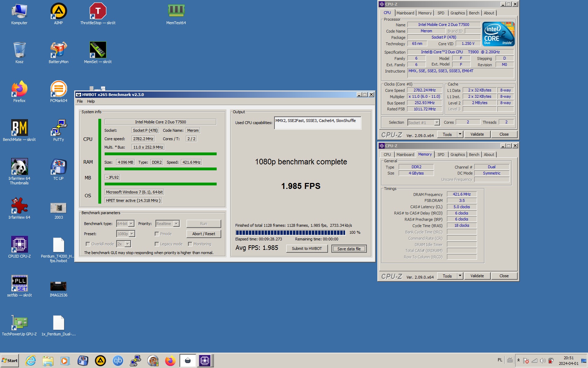Viewport: 588px width, 368px height.
Task: Toggle Pmode checkbox in benchmark parameters
Action: click(157, 234)
